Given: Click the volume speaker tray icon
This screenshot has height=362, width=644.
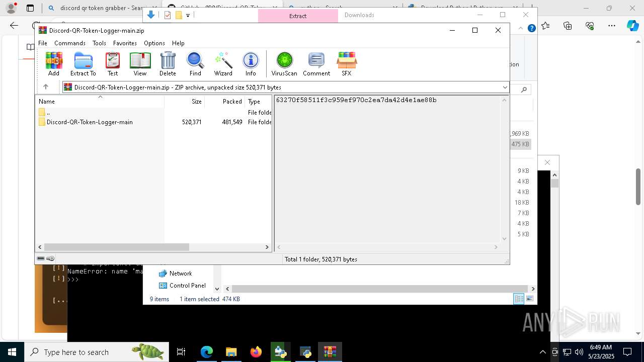Looking at the screenshot, I should tap(579, 352).
